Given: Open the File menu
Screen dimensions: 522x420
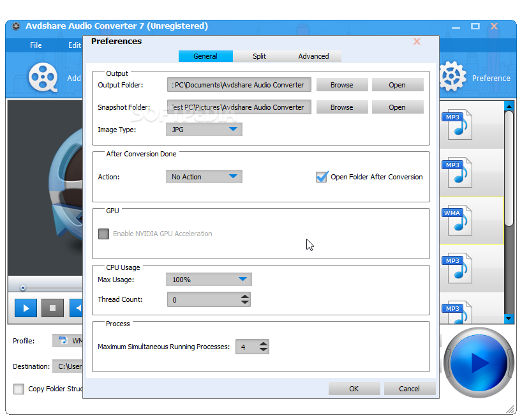Looking at the screenshot, I should coord(36,45).
